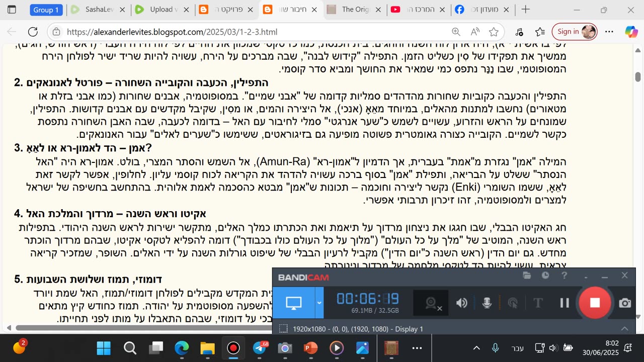The width and height of the screenshot is (644, 362).
Task: Open Task View on the taskbar
Action: (156, 348)
